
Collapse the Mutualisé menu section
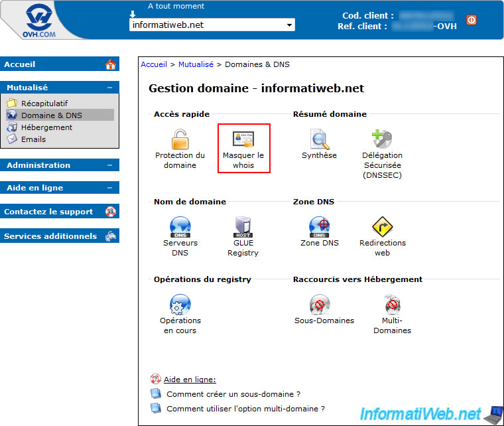pos(109,88)
